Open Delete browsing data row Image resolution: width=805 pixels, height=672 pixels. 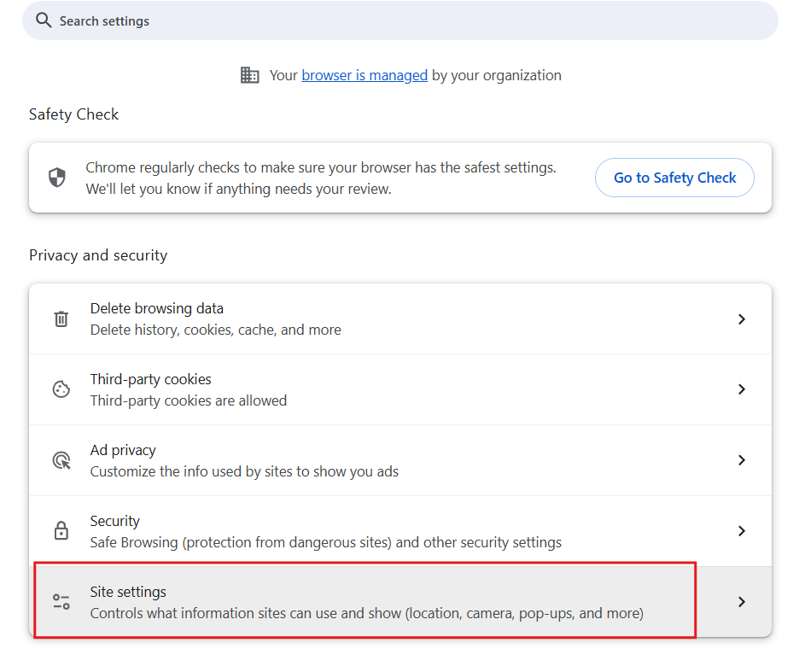(x=400, y=318)
